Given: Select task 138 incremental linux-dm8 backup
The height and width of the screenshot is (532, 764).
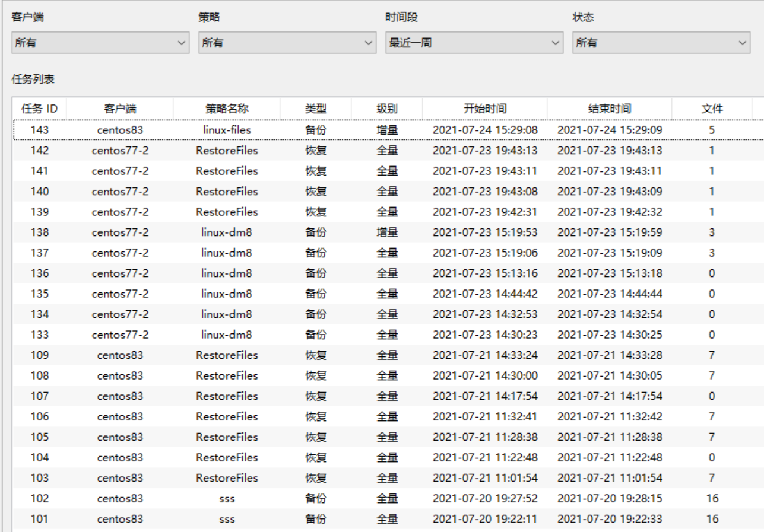Looking at the screenshot, I should (x=227, y=232).
